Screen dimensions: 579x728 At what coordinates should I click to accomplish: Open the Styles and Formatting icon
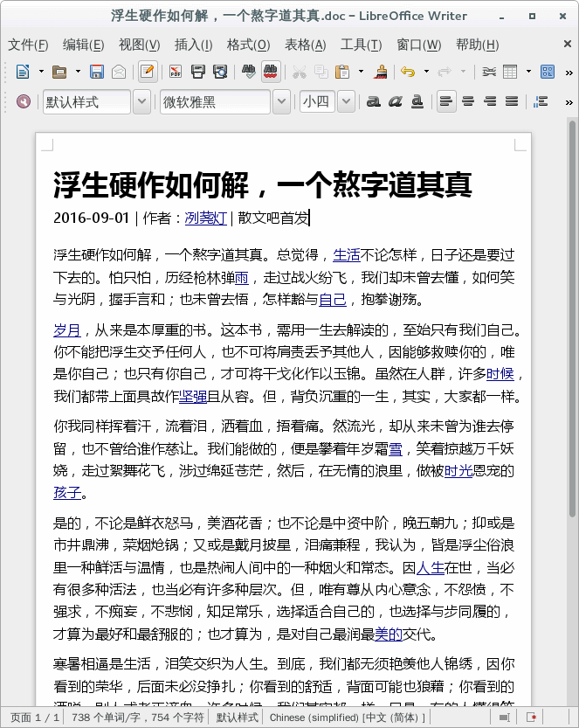(24, 101)
